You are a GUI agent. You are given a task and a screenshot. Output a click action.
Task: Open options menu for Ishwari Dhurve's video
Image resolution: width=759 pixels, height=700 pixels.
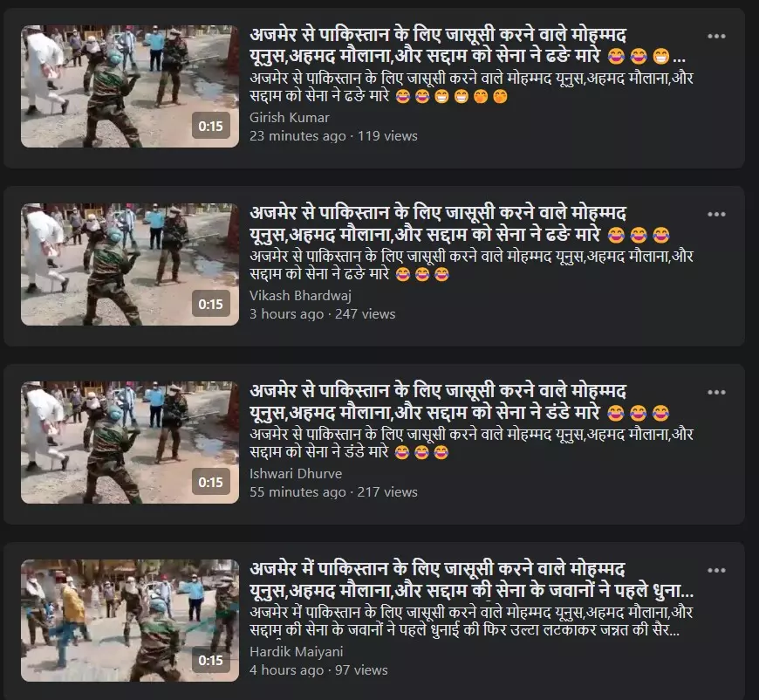pos(716,392)
